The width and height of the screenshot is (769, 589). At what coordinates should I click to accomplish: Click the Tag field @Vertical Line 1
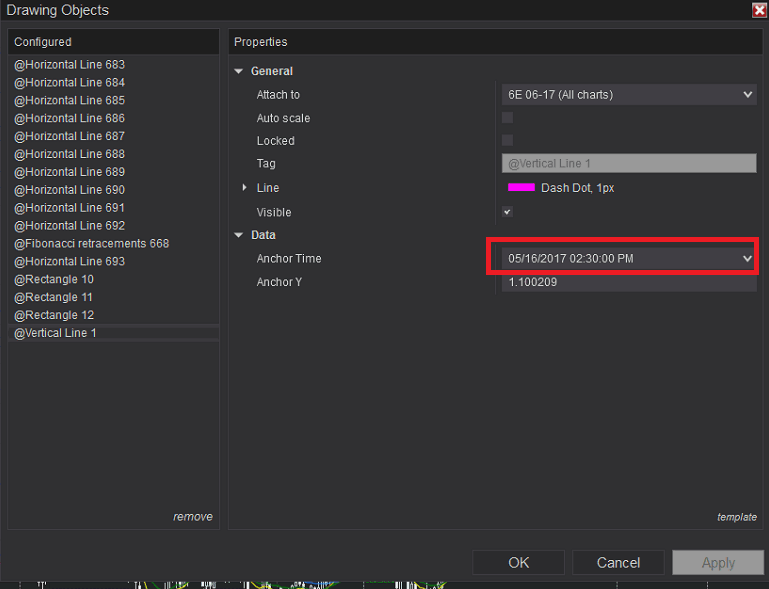(629, 163)
